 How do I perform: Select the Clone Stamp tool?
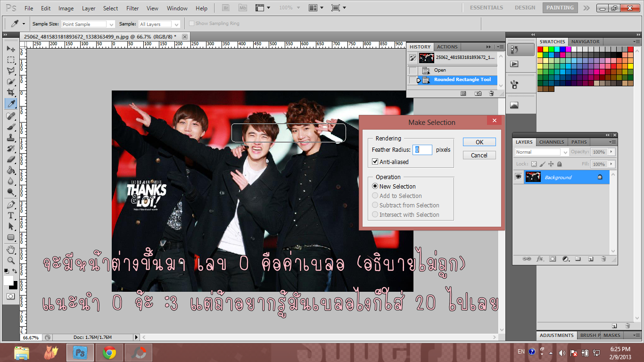click(11, 137)
